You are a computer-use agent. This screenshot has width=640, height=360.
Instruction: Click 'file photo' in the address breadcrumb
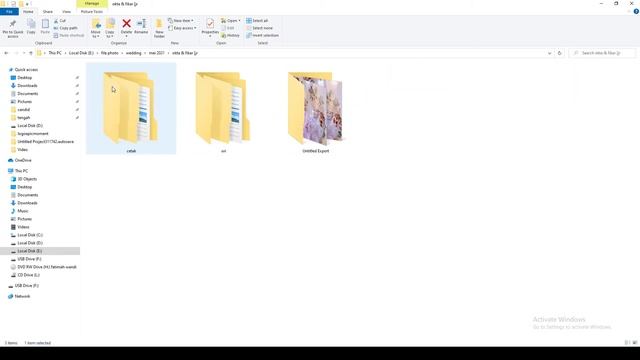(x=109, y=53)
